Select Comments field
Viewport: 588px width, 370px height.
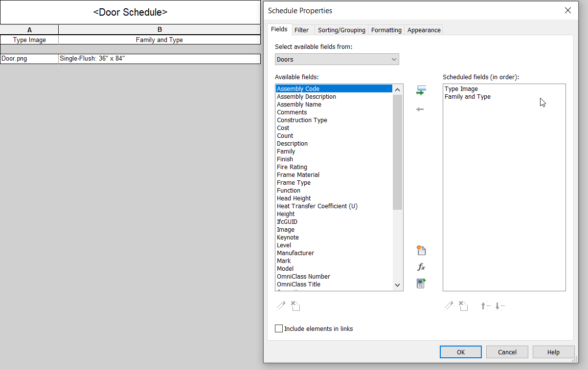(334, 112)
